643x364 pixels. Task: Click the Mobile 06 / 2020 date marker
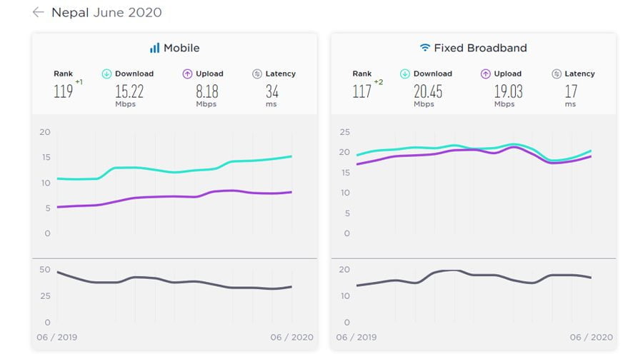coord(291,337)
